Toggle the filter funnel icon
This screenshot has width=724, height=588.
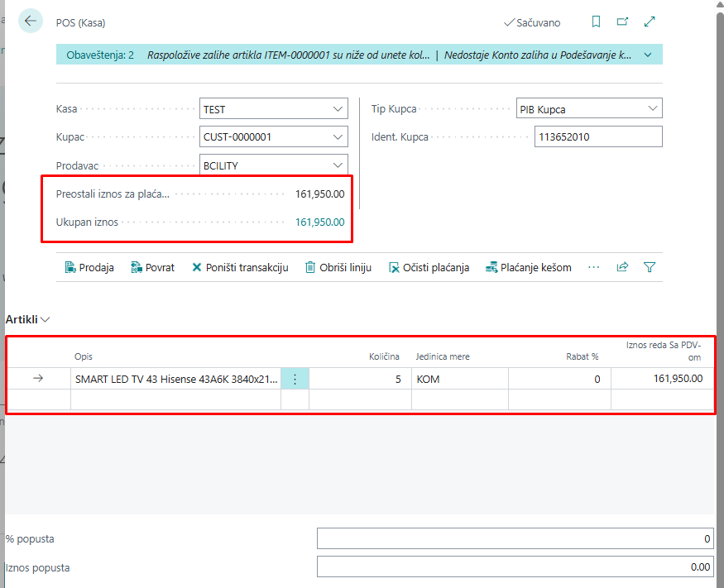[x=650, y=267]
